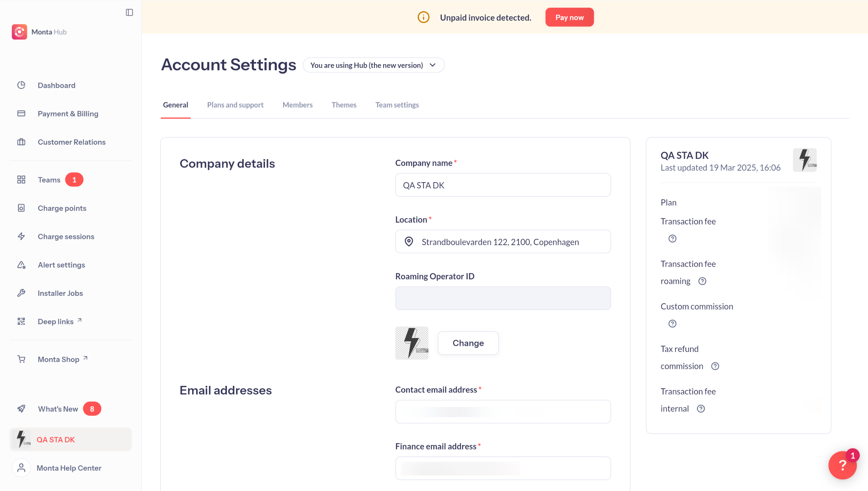Click the Transaction fee roaming help icon
Viewport: 868px width, 491px height.
pos(702,281)
